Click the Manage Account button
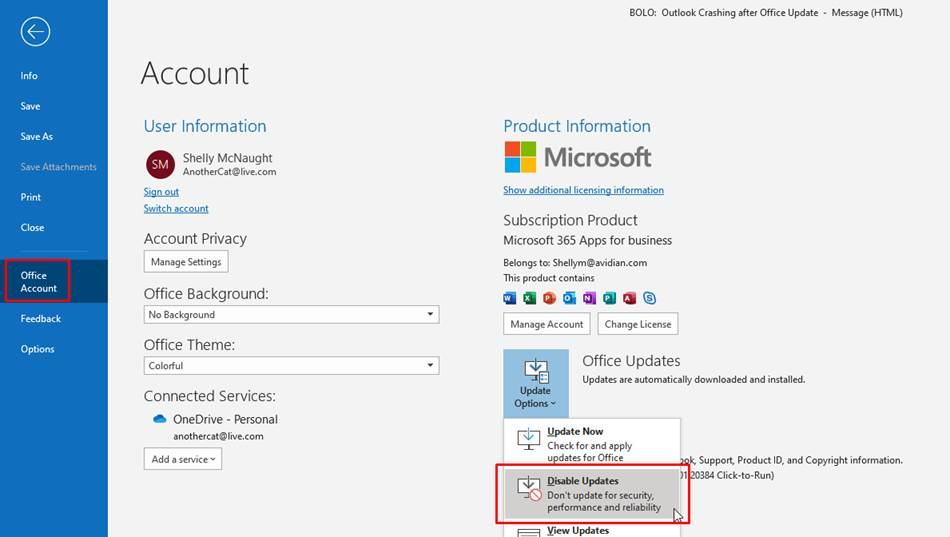Viewport: 950px width, 537px height. (546, 324)
